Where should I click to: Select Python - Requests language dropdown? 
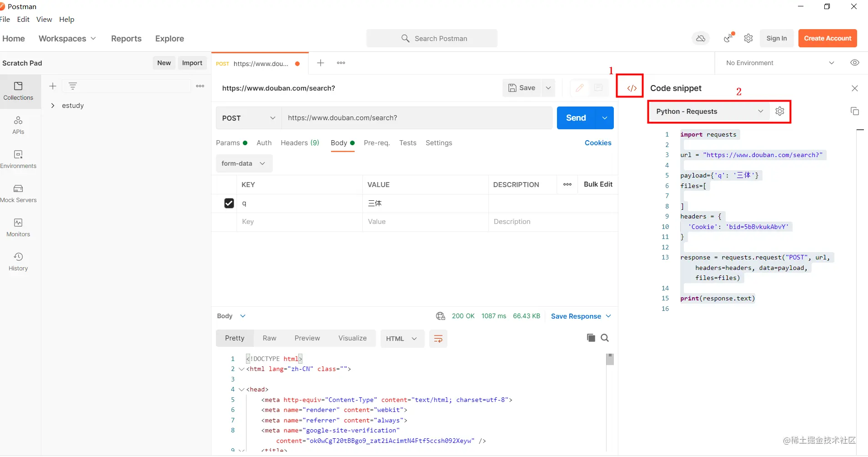tap(709, 112)
